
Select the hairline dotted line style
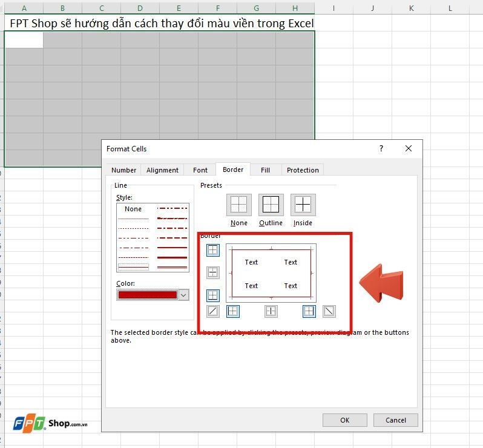pyautogui.click(x=133, y=219)
